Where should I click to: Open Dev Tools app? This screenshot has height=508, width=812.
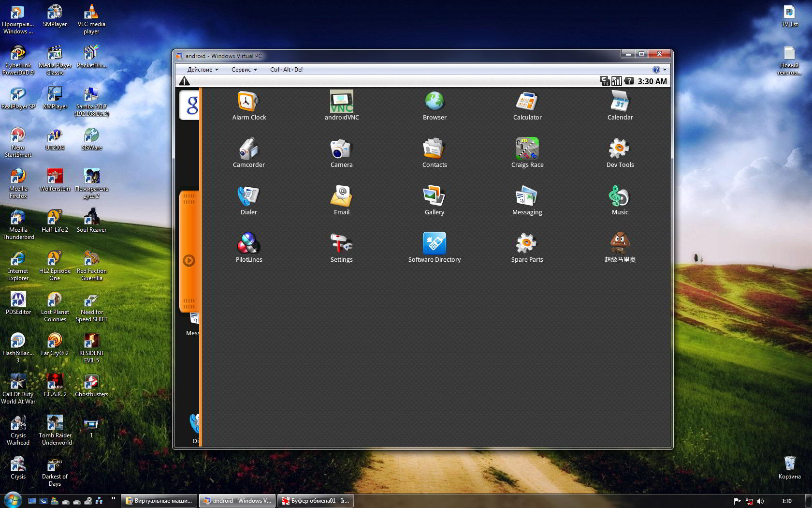[x=620, y=153]
